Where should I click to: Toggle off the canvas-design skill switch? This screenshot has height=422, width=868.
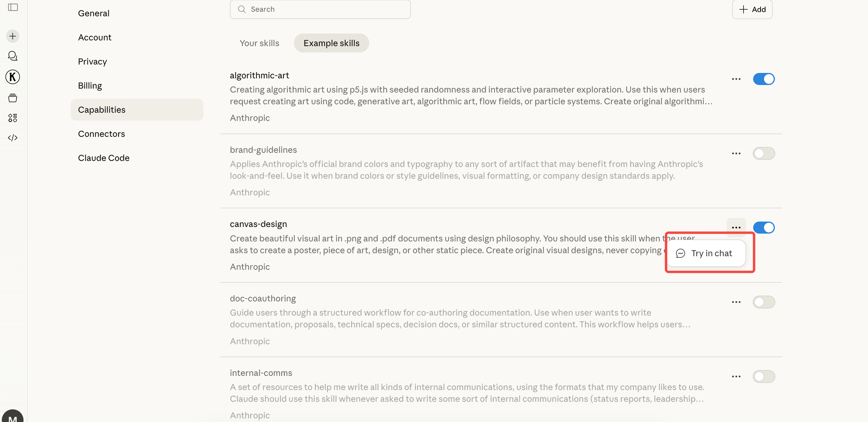click(763, 228)
